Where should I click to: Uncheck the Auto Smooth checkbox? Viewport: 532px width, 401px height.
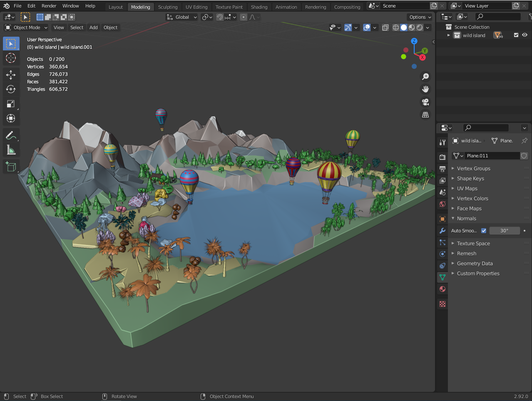484,231
